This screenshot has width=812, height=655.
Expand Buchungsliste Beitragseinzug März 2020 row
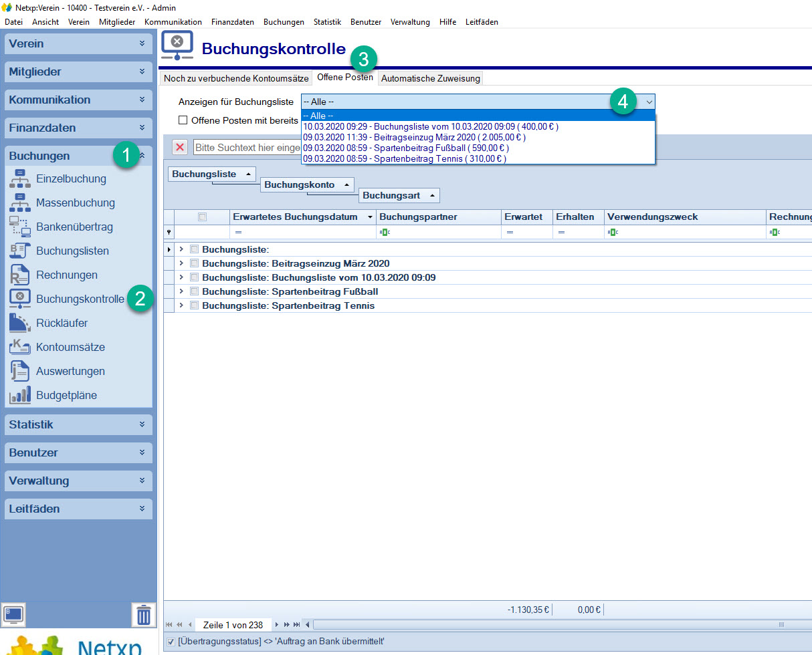click(181, 263)
